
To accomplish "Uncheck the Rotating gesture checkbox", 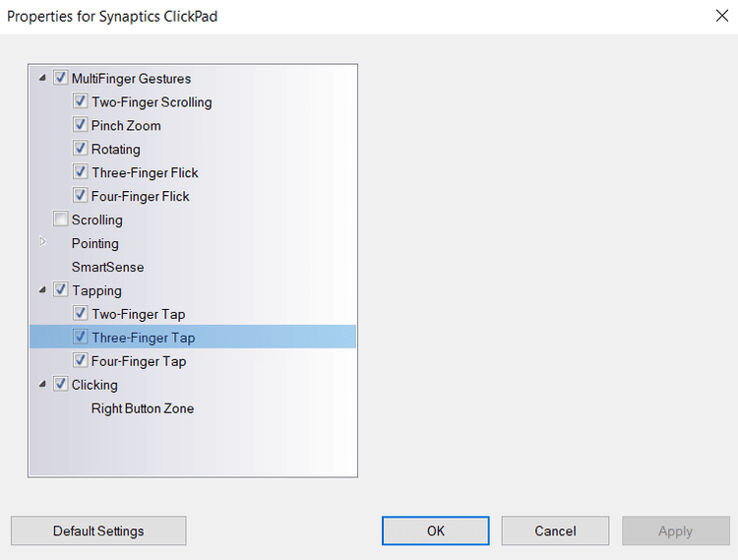I will click(x=80, y=149).
